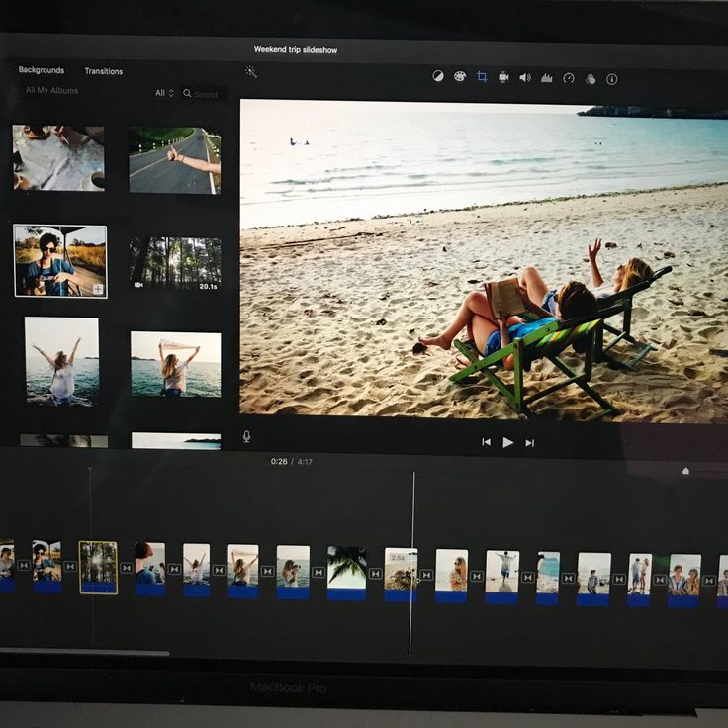Switch to the Transitions tab
This screenshot has width=728, height=728.
coord(104,71)
